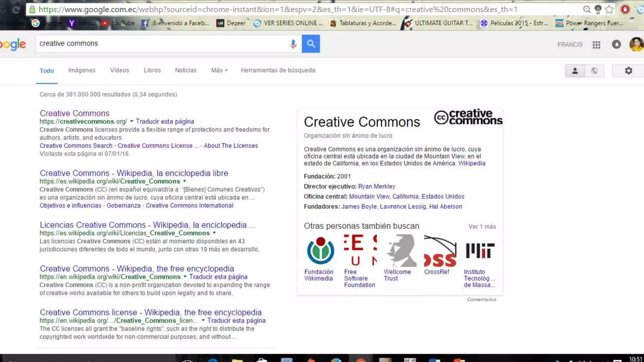The width and height of the screenshot is (644, 362).
Task: Click the voice search microphone icon
Action: pos(293,44)
